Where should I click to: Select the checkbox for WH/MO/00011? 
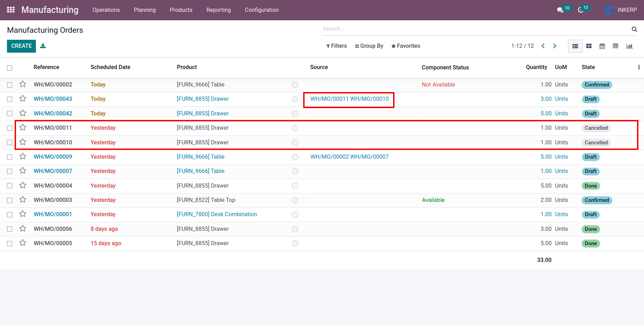click(x=10, y=128)
